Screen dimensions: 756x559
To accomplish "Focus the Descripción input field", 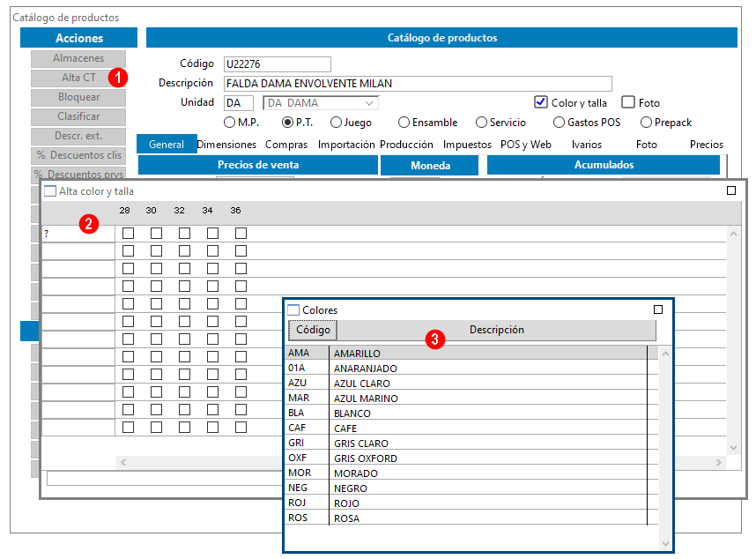I will pos(418,84).
